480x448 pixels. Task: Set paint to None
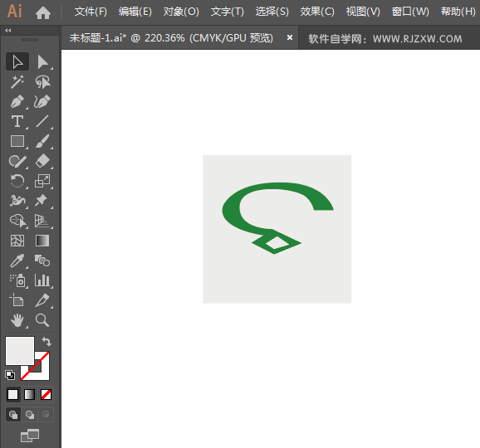click(x=46, y=394)
